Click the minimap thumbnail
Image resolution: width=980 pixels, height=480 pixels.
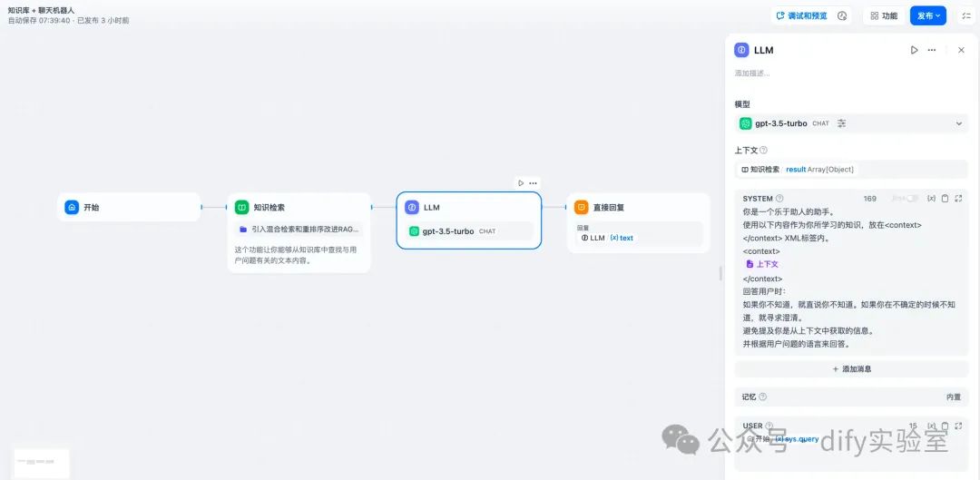tap(42, 463)
